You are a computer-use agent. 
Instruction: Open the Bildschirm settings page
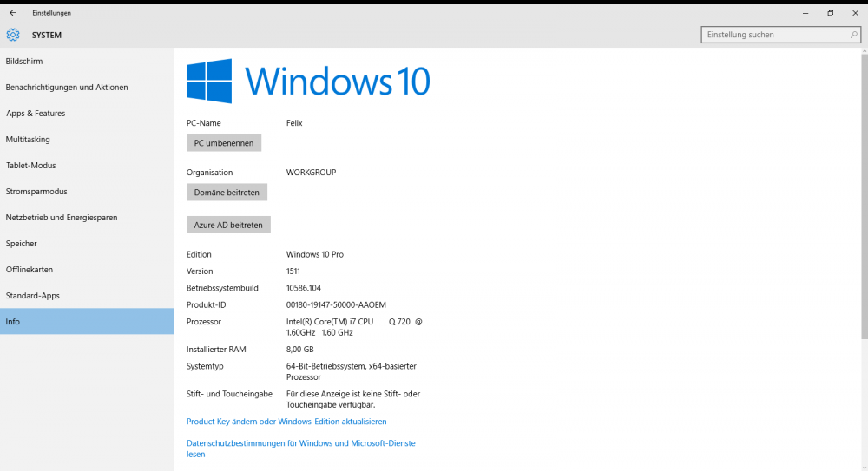pyautogui.click(x=24, y=62)
